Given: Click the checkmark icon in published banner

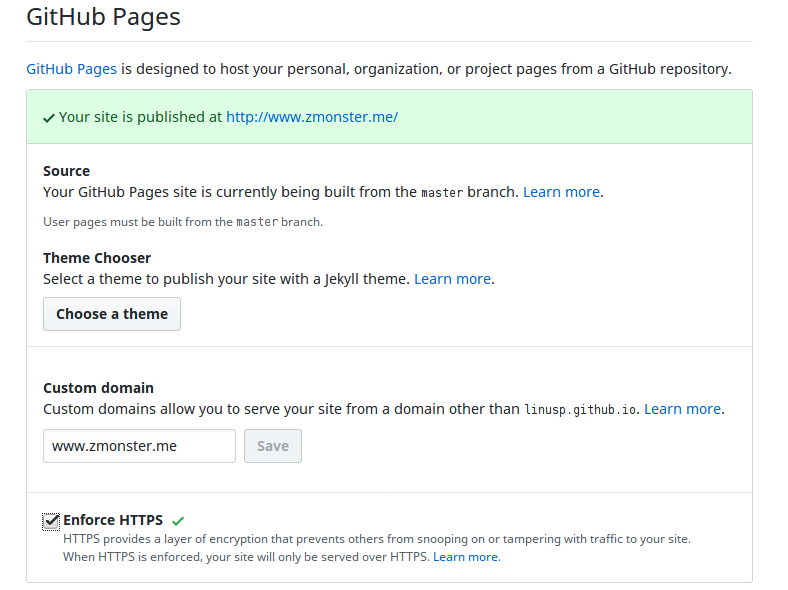Looking at the screenshot, I should (49, 118).
